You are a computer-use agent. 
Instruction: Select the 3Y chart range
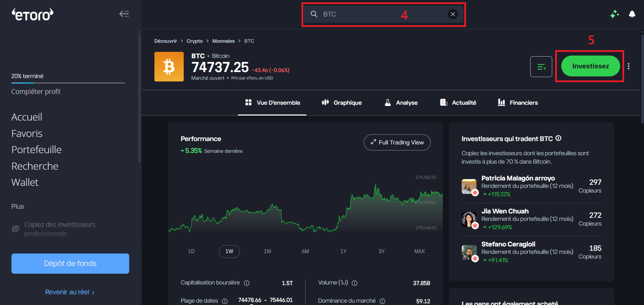click(381, 251)
